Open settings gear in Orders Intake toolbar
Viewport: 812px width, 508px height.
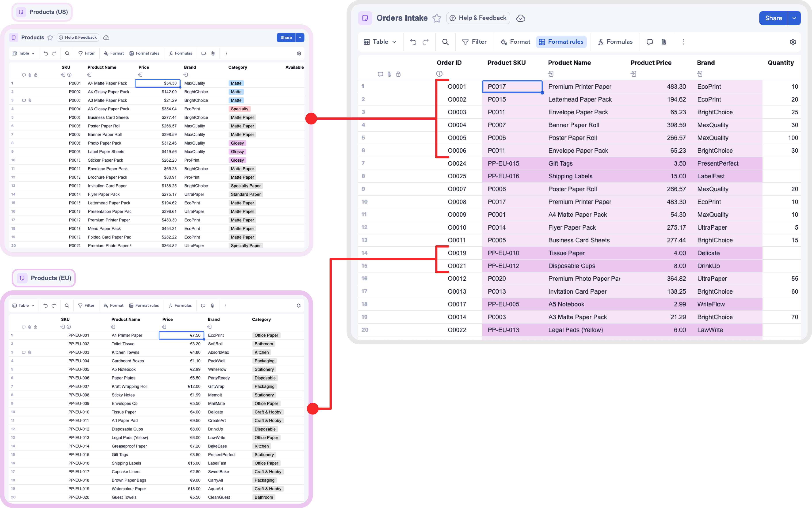tap(793, 42)
